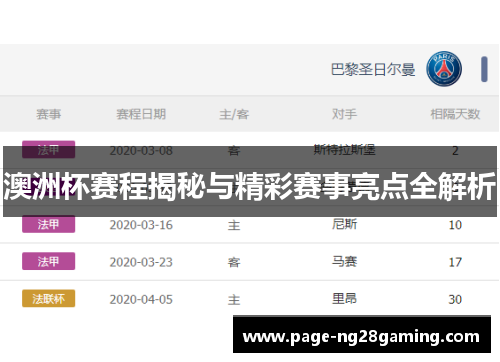
Task: Click the headline 澳洲杯赛程揭秘与精彩赛事亮点全解析
Action: [250, 186]
